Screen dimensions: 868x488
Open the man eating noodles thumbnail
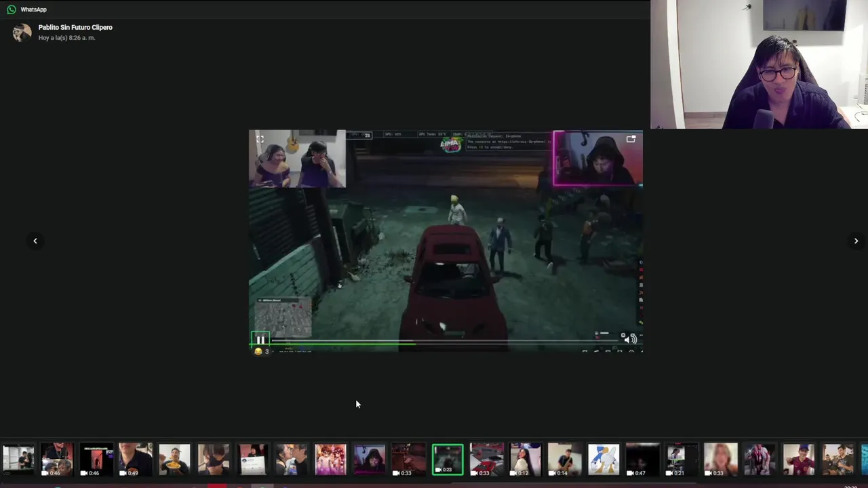click(x=175, y=460)
